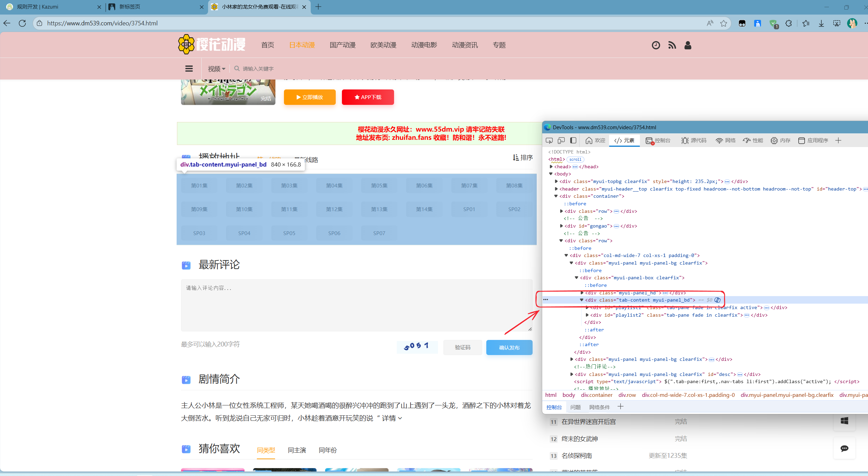Click the 立即播放 button
The height and width of the screenshot is (476, 868).
pyautogui.click(x=309, y=97)
